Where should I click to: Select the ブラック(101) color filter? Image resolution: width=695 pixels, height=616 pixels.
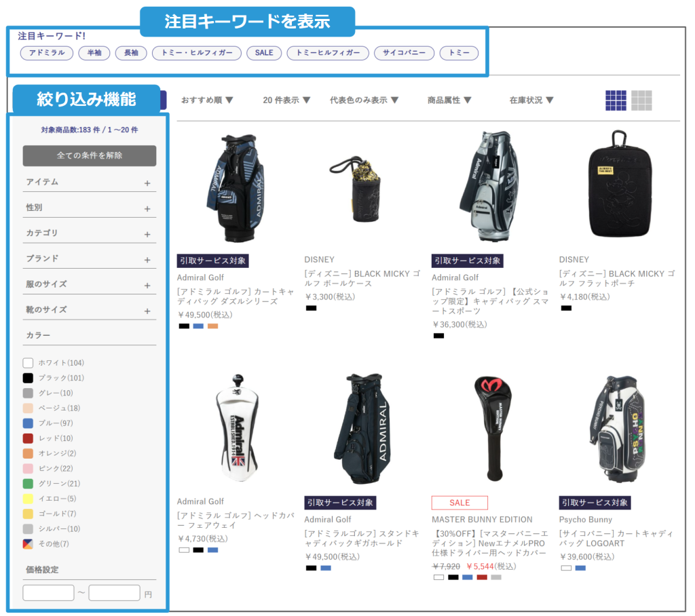(54, 378)
